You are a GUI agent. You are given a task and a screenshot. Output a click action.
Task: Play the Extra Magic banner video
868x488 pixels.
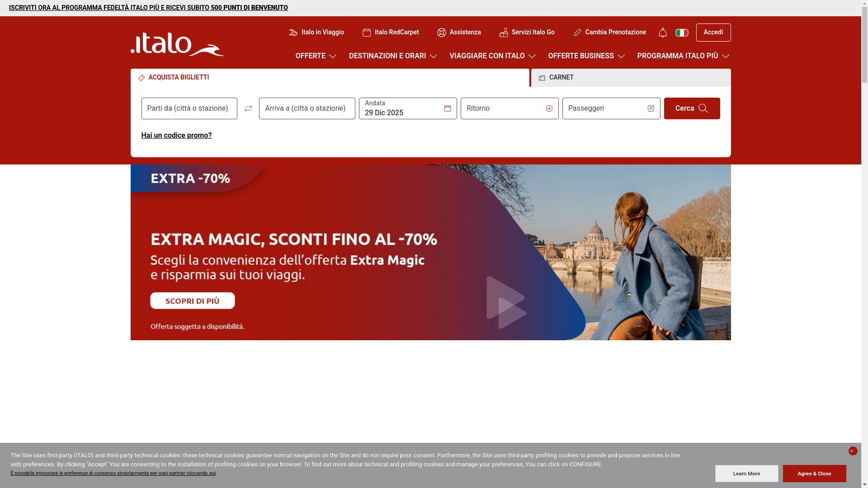pyautogui.click(x=506, y=302)
